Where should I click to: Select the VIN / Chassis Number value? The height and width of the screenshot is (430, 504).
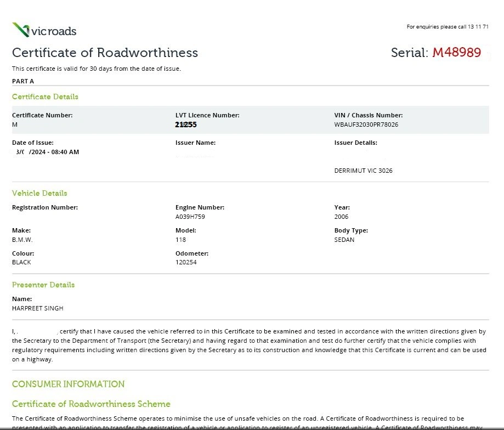(366, 125)
